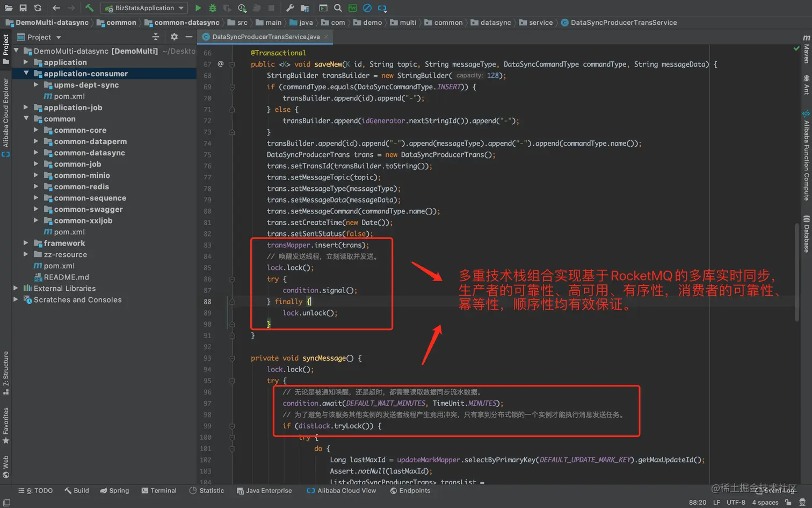This screenshot has height=508, width=812.
Task: Click the read-only lock icon in status bar
Action: click(788, 503)
